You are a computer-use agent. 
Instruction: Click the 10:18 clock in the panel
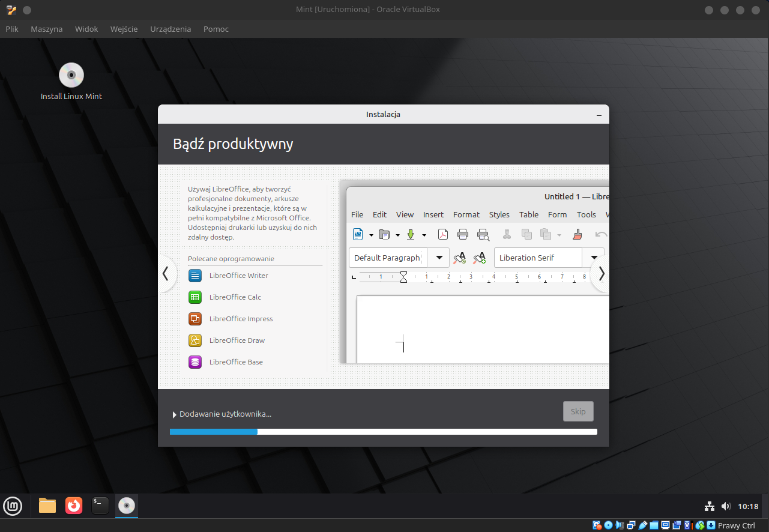pos(748,506)
